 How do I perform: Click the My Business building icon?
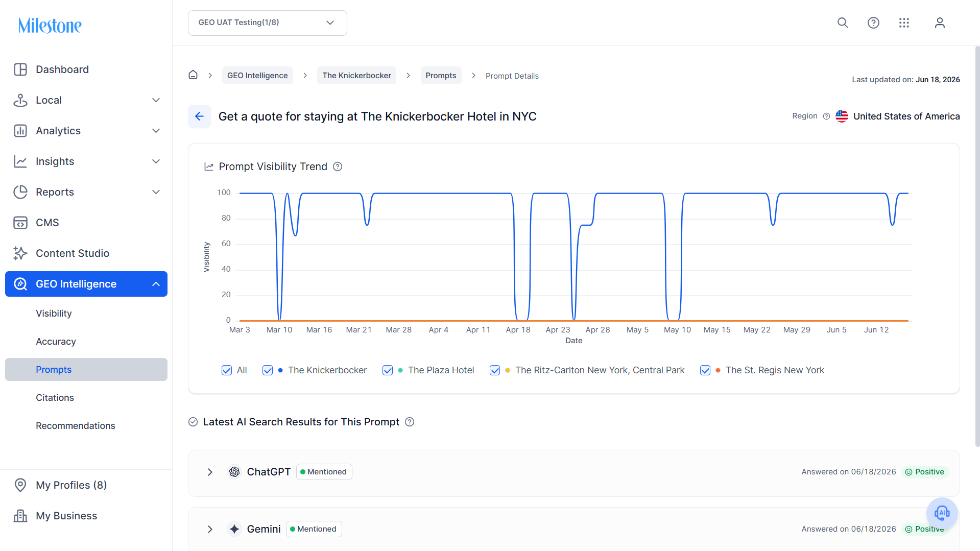[x=20, y=516]
